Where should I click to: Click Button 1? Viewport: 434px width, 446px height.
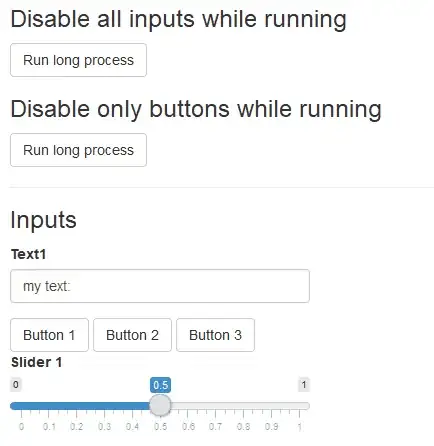(49, 335)
